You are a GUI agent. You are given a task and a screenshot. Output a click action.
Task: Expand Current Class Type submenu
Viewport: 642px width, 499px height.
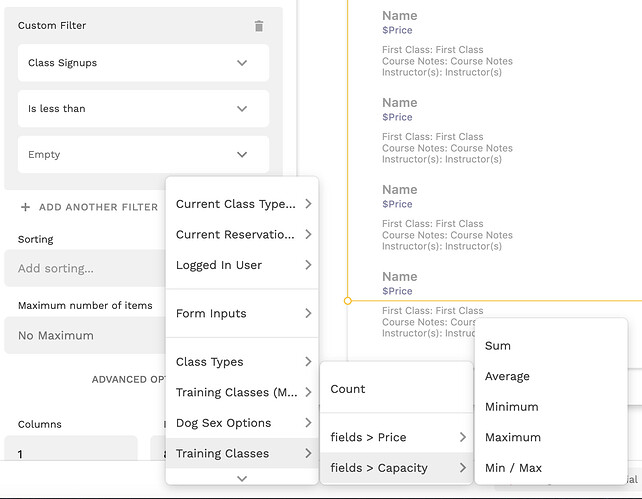(x=242, y=204)
